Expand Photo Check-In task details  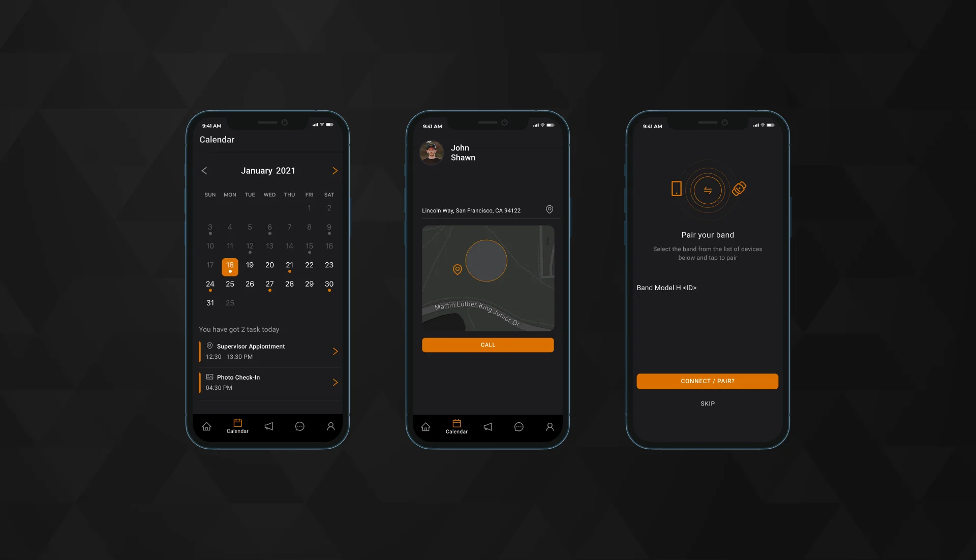tap(334, 382)
